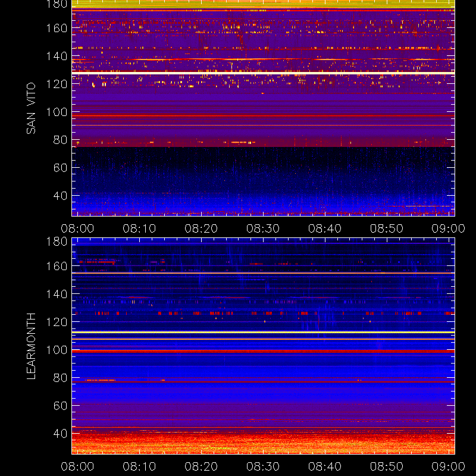Screen dimensions: 476x476
Task: Click the 08:20 time label under San Vito plot
Action: (201, 228)
